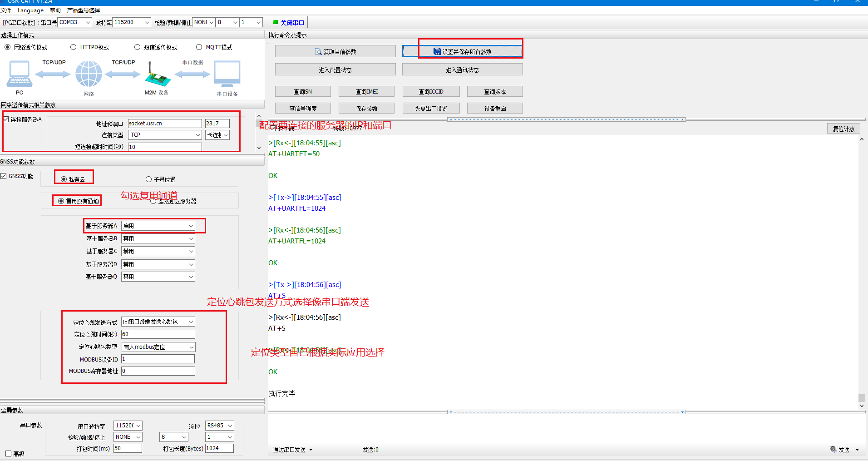Viewport: 868px width, 461px height.
Task: Click the log area vertical scrollbar
Action: (x=861, y=273)
